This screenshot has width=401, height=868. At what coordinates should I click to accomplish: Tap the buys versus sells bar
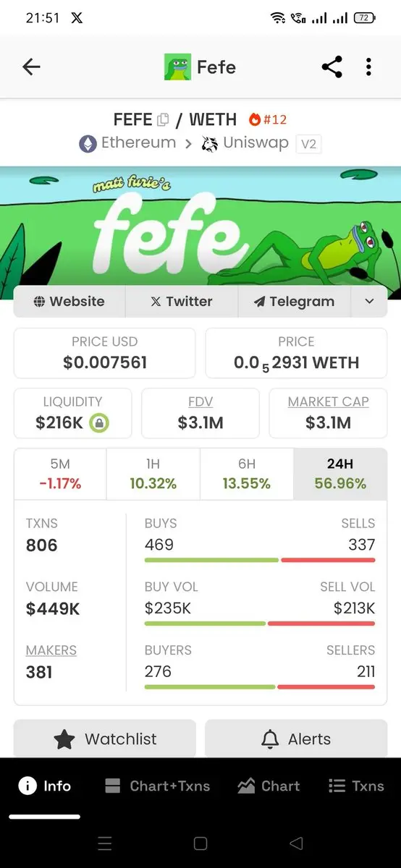point(260,560)
